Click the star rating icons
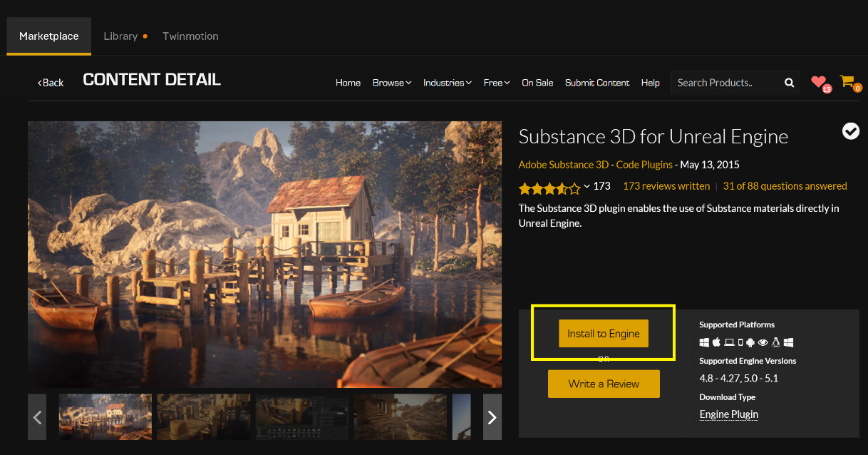The height and width of the screenshot is (455, 868). pyautogui.click(x=549, y=188)
